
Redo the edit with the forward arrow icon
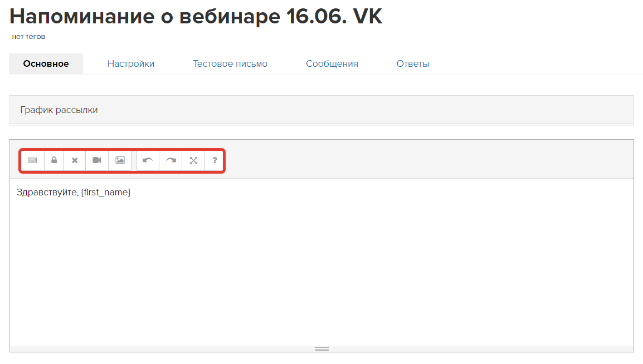coord(171,160)
